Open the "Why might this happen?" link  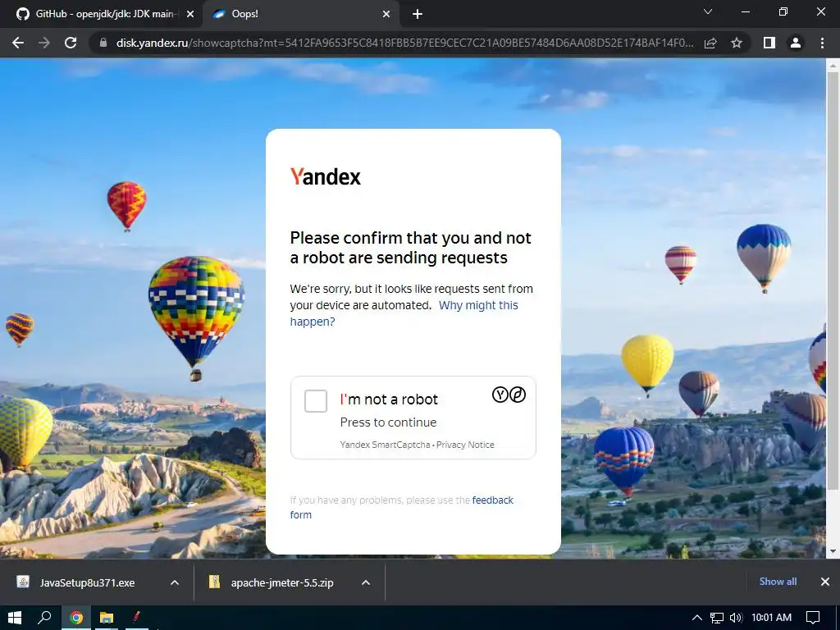point(404,313)
